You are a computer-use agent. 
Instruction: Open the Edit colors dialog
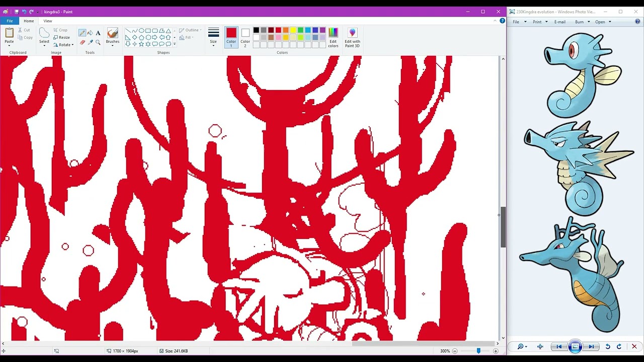[x=333, y=37]
